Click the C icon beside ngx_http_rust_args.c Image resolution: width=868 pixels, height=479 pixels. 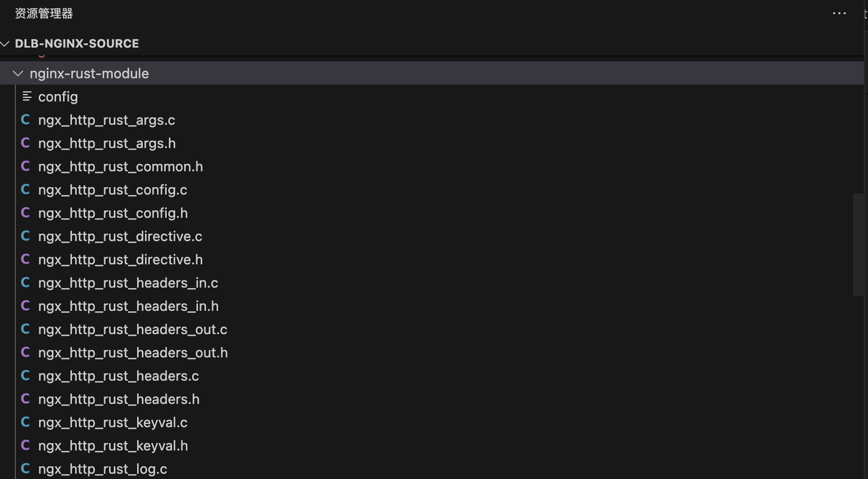26,120
